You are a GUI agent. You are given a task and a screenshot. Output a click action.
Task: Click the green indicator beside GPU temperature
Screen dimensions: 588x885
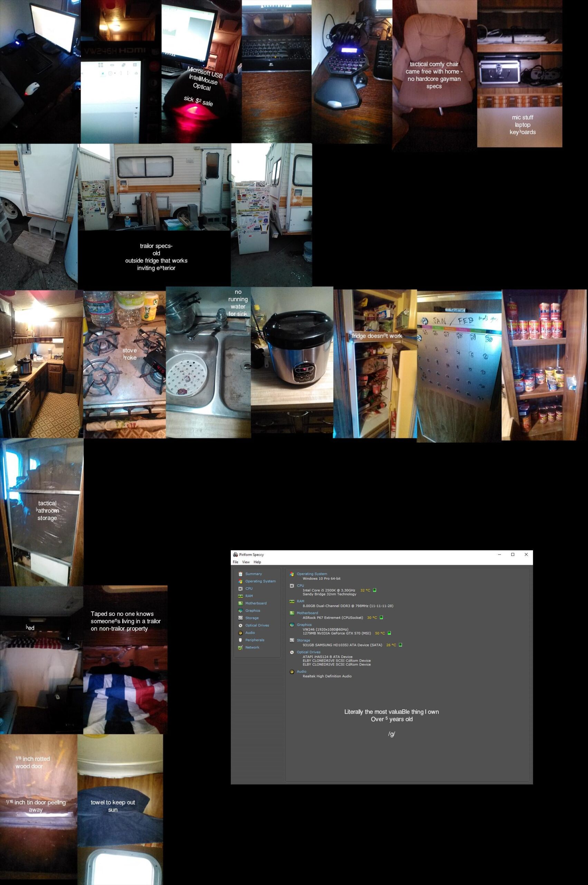tap(389, 633)
